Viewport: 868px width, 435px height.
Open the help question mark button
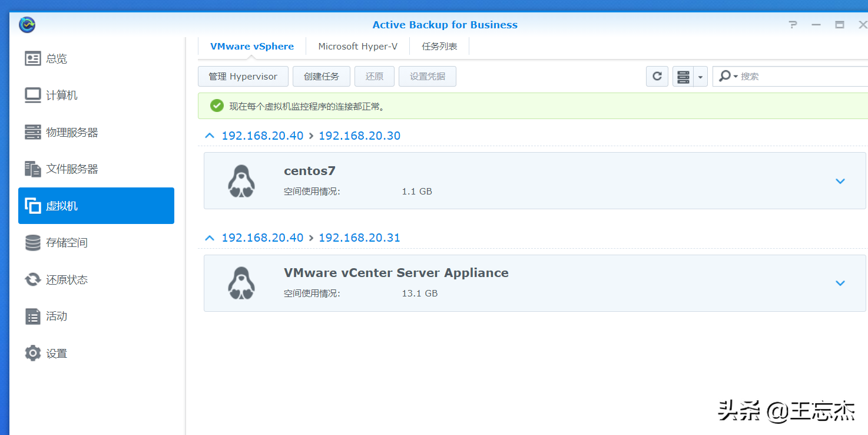click(x=793, y=25)
